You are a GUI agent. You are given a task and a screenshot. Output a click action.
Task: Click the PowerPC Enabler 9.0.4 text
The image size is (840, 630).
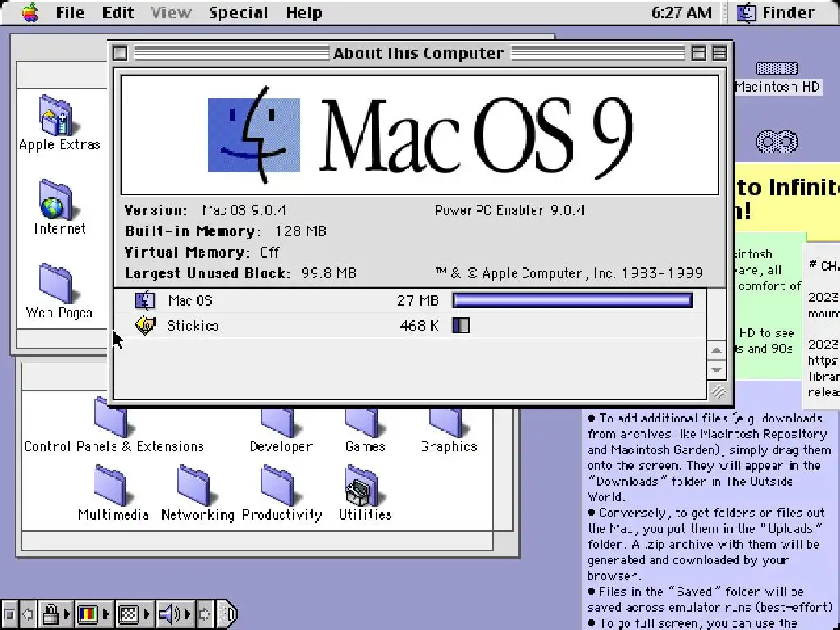(510, 210)
